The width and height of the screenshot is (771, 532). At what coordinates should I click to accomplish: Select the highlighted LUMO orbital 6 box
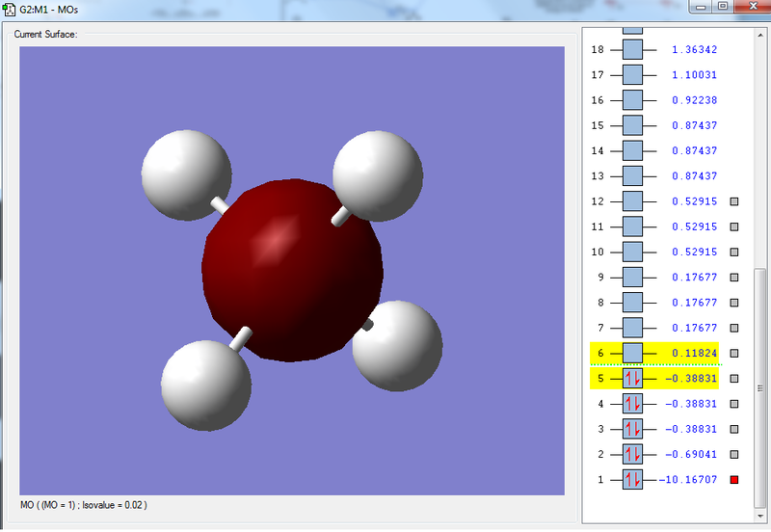[x=633, y=353]
